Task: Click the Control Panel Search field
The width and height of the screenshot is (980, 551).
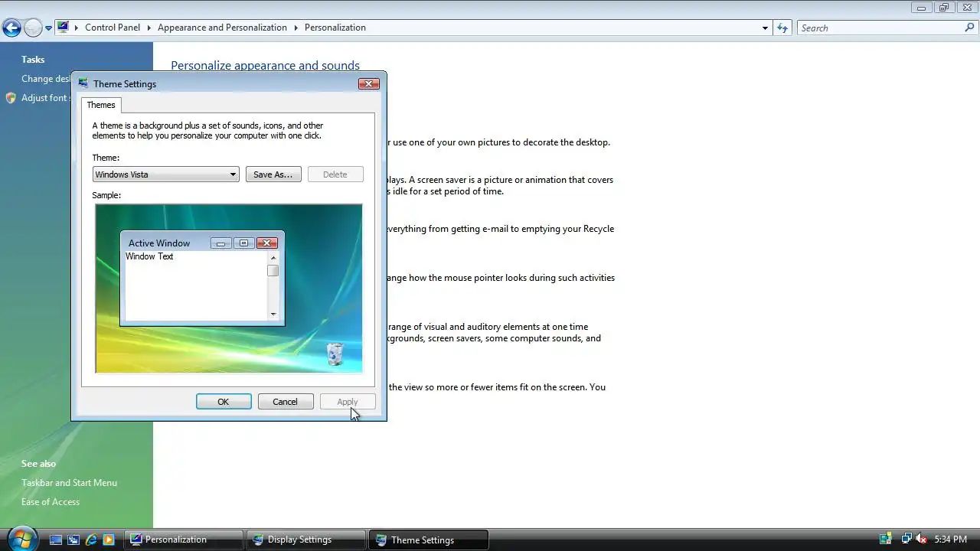Action: pyautogui.click(x=880, y=28)
